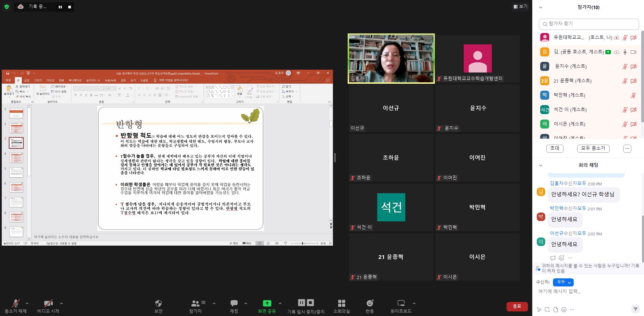Viewport: 644px width, 316px height.
Task: Open Reactions (반응) smiley icon
Action: pyautogui.click(x=370, y=303)
